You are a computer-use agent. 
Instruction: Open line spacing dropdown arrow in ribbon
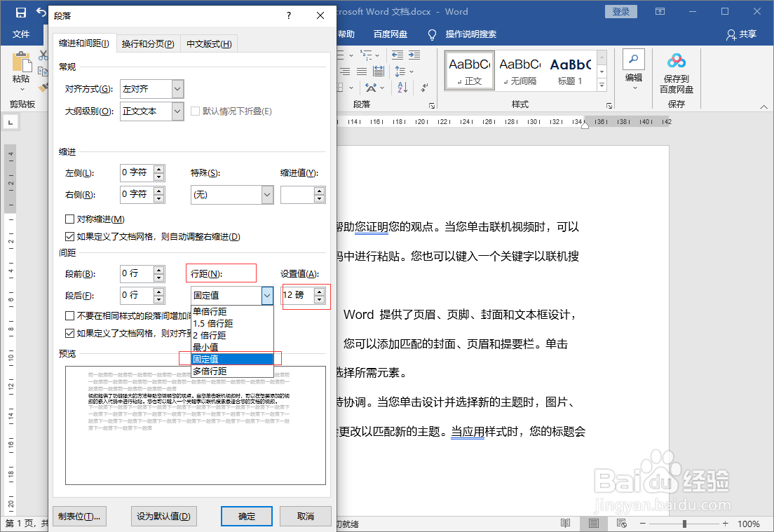click(x=412, y=71)
